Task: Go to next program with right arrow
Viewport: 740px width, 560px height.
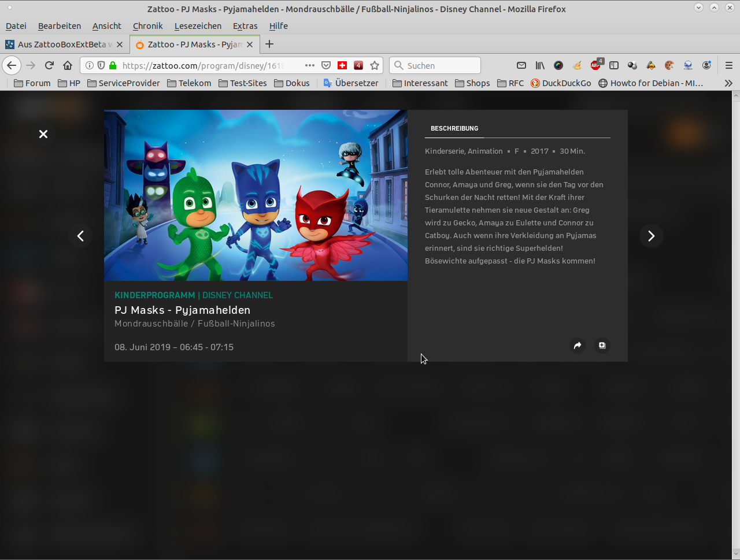Action: [x=651, y=236]
